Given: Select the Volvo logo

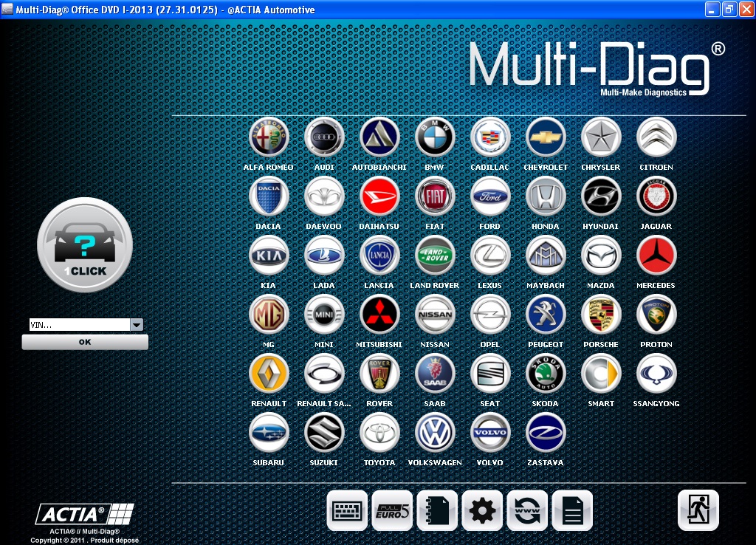Looking at the screenshot, I should click(490, 433).
